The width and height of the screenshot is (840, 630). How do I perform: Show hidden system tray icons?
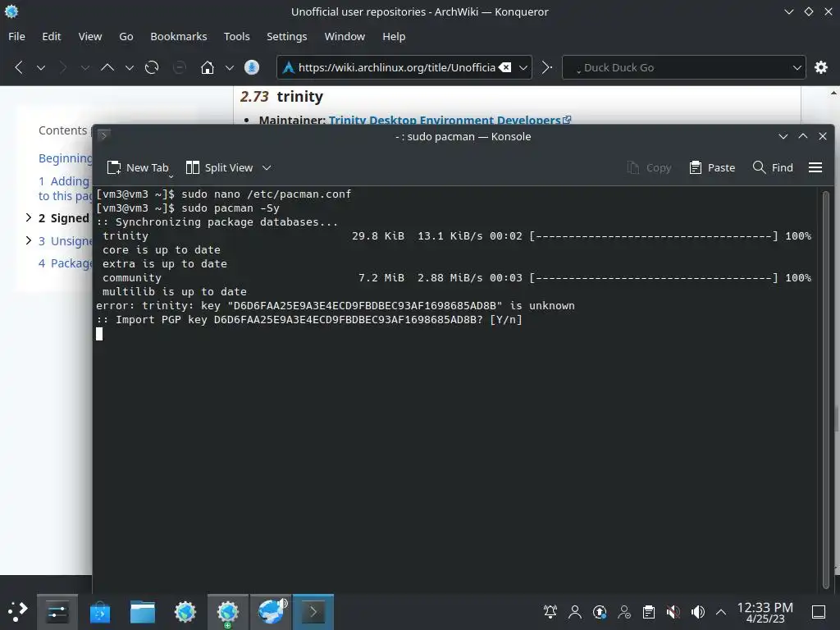pyautogui.click(x=721, y=612)
